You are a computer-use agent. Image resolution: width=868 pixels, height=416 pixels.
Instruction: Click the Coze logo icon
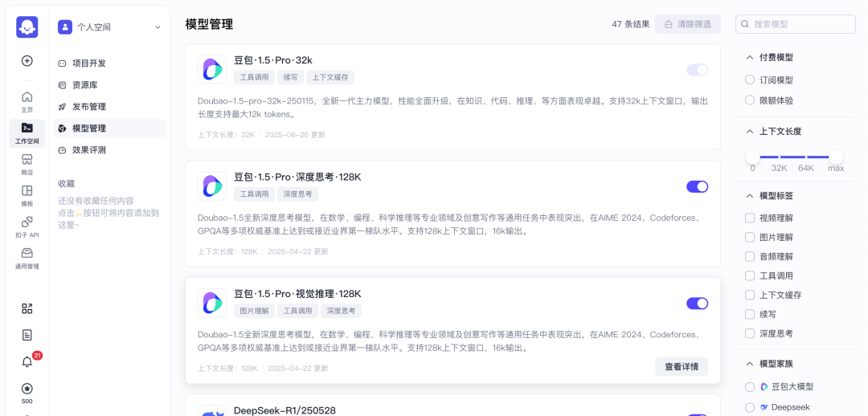(27, 27)
